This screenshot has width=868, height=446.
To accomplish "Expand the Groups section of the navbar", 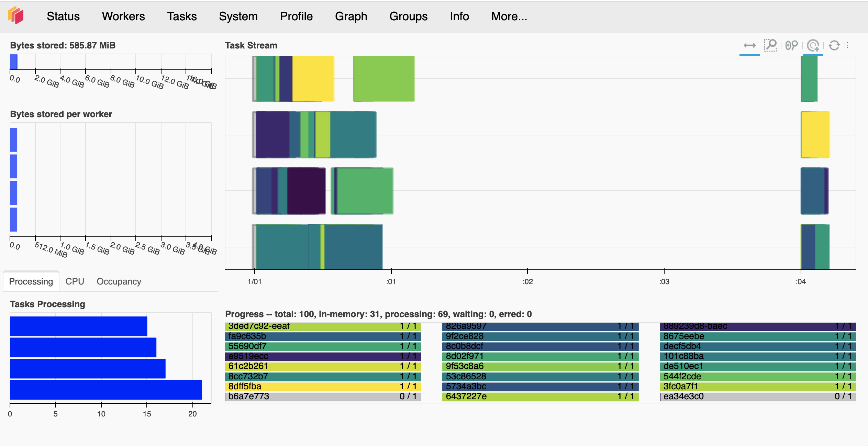I will pyautogui.click(x=408, y=16).
